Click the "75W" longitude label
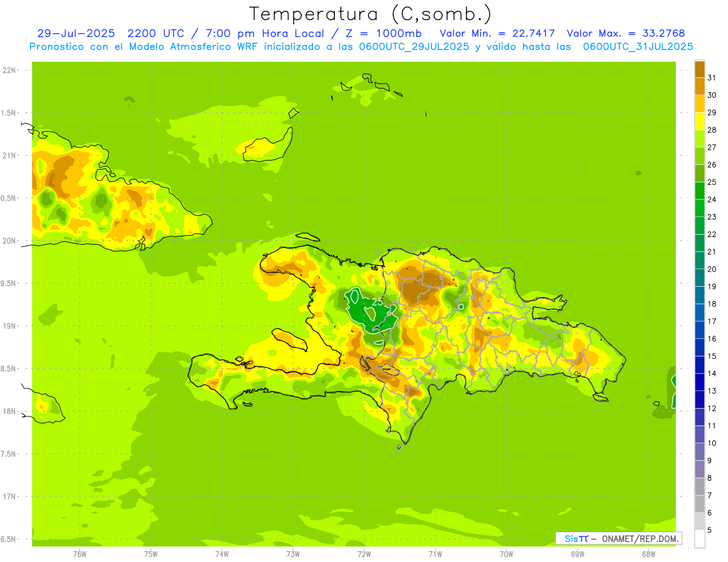Screen dimensions: 728x562 click(151, 554)
